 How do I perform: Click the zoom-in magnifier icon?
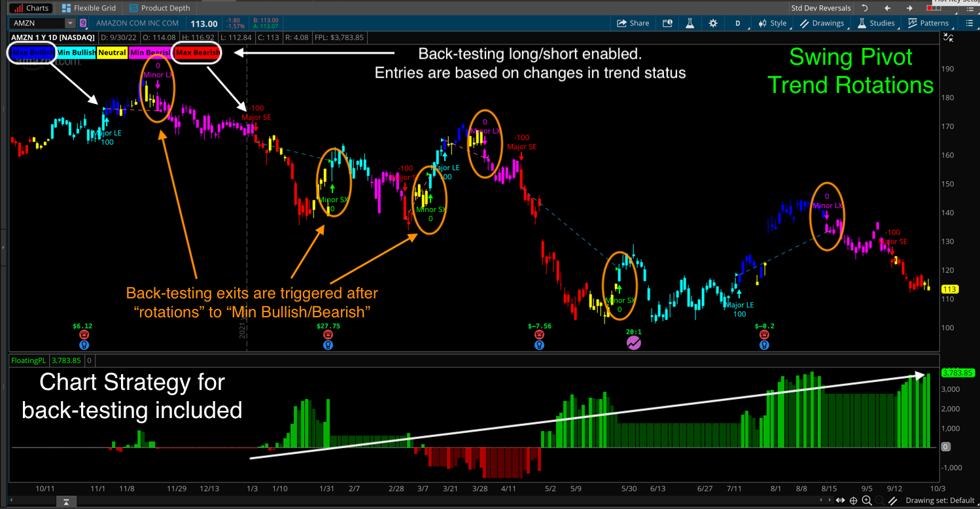(867, 501)
